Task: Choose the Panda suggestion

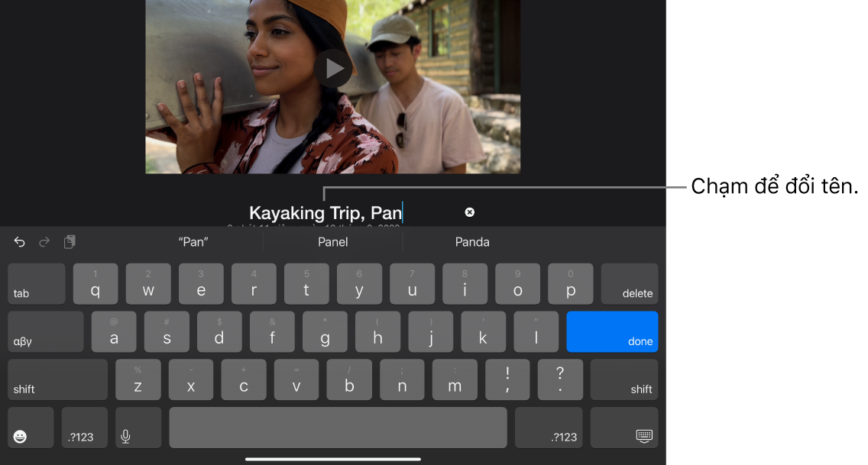Action: pyautogui.click(x=472, y=242)
